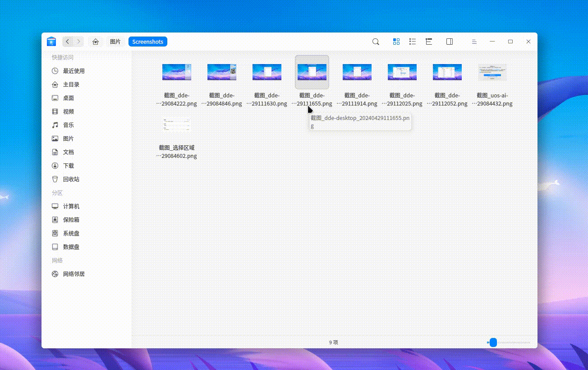The height and width of the screenshot is (370, 588).
Task: Click file name ending 29111655.png
Action: (312, 99)
